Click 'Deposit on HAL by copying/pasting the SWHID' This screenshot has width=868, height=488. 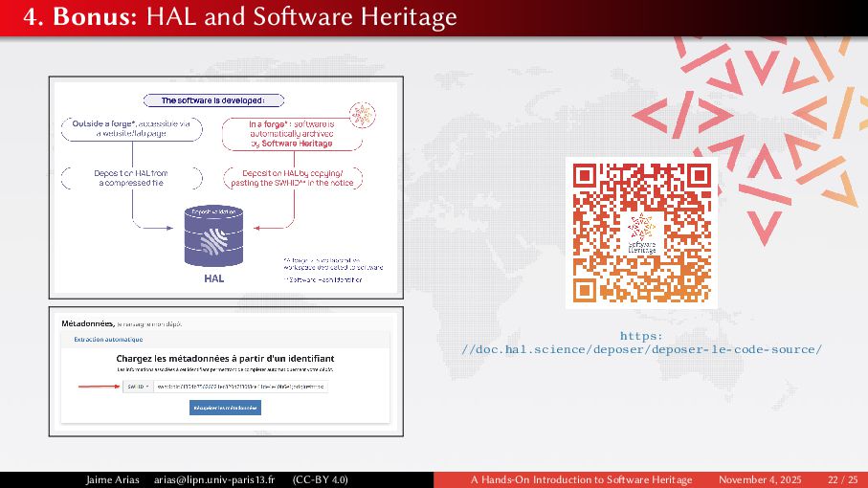[293, 178]
